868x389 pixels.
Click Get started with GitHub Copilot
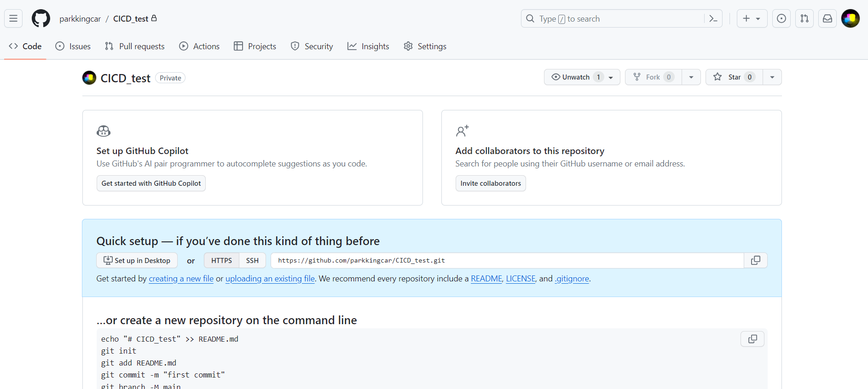coord(151,183)
